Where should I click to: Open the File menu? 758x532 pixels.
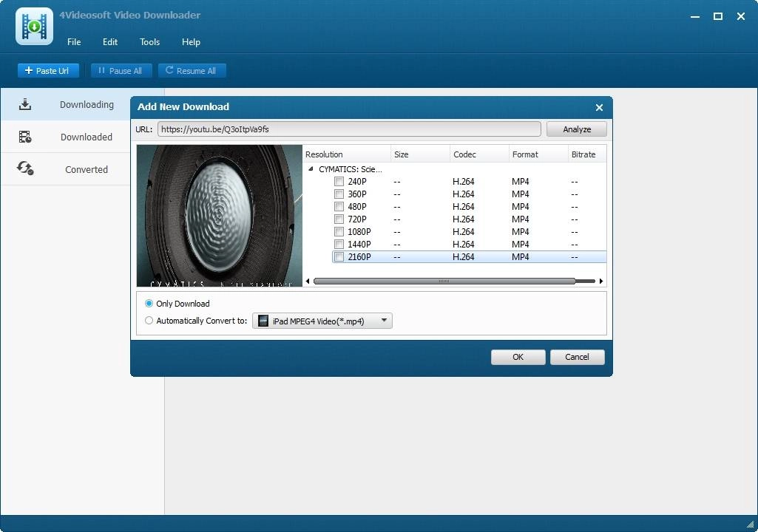coord(74,42)
